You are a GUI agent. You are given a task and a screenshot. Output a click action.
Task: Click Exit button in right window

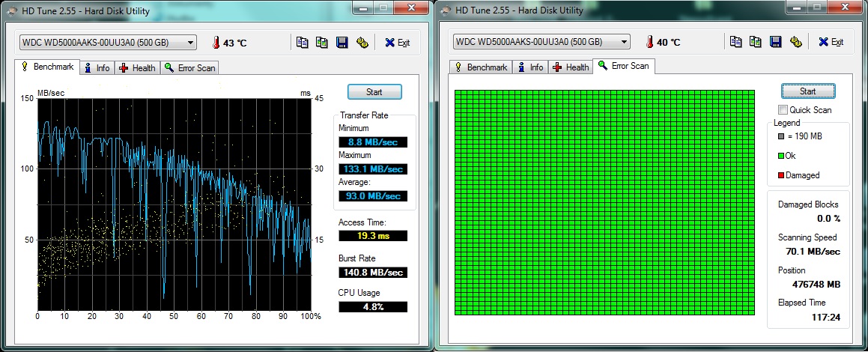click(x=831, y=42)
